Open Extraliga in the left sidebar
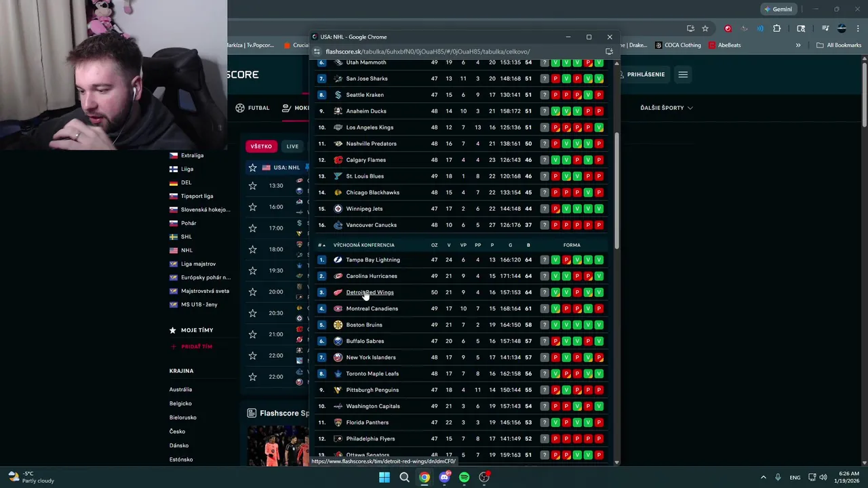Image resolution: width=868 pixels, height=488 pixels. point(192,155)
